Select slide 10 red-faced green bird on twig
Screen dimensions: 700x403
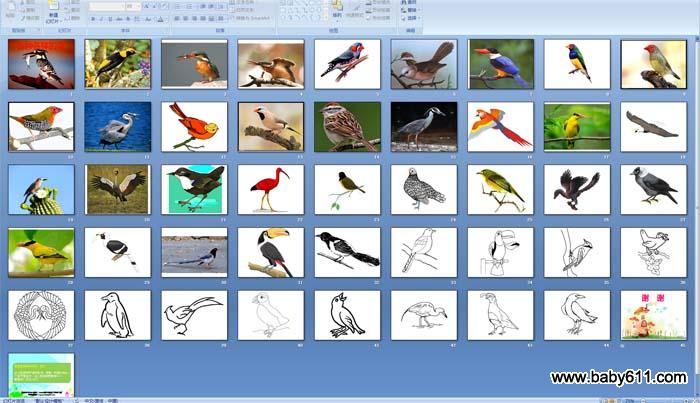pos(41,127)
